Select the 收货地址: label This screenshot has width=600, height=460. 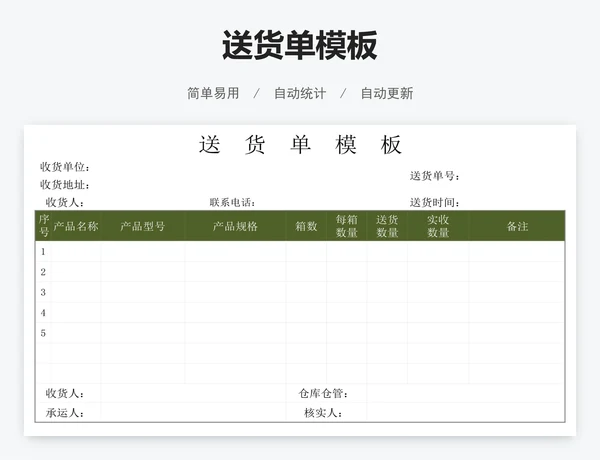tap(65, 185)
